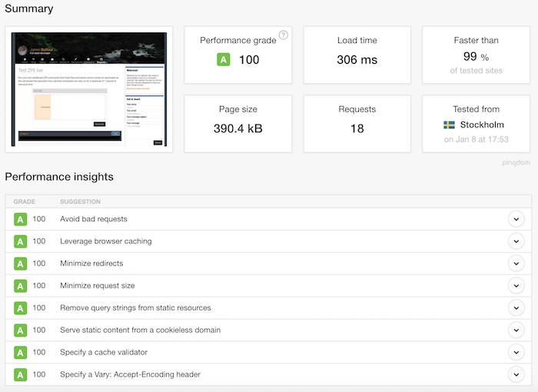Screen dimensions: 538x392
Task: Click the SUGGESTION column header
Action: click(80, 201)
